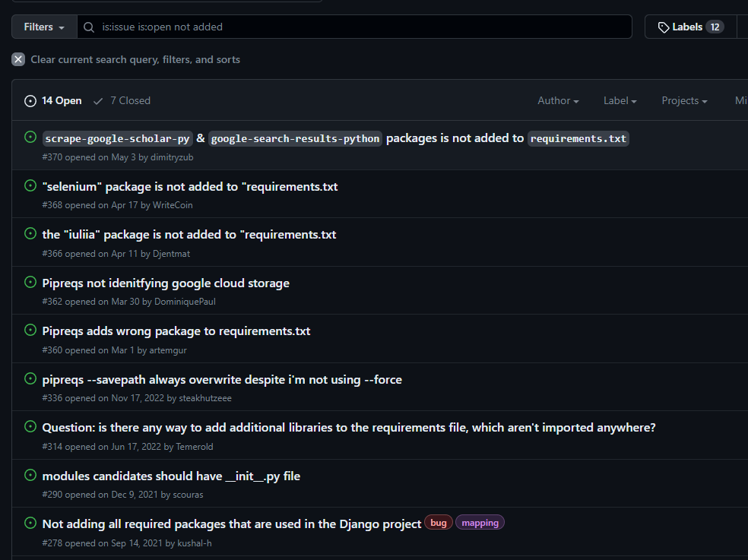Click open-issue icon beside issue #370

point(30,138)
